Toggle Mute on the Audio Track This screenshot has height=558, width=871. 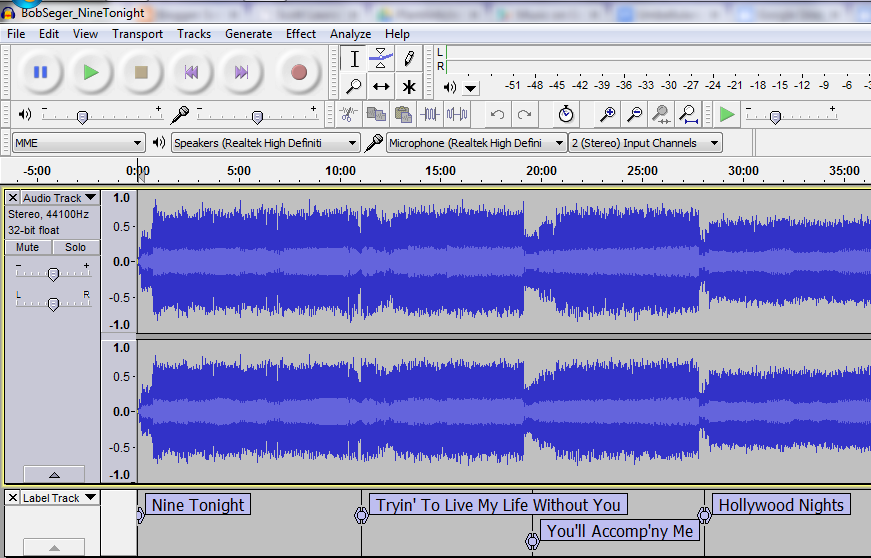tap(28, 247)
